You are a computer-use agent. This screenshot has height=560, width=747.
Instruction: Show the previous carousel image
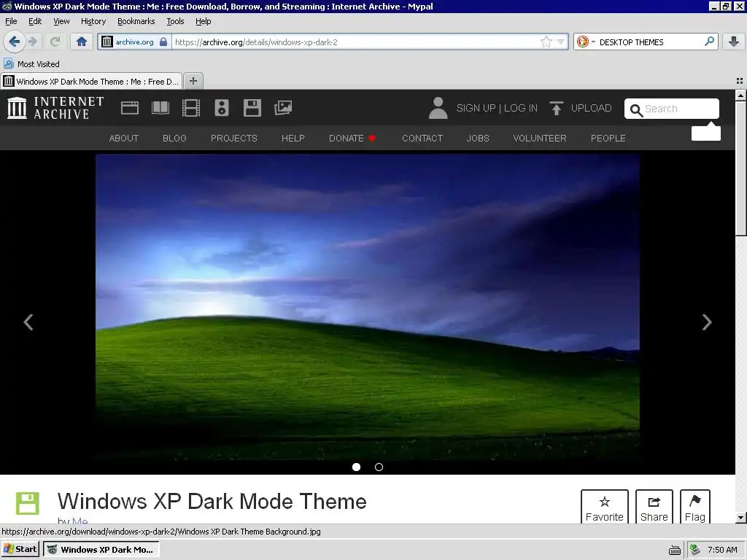coord(28,322)
